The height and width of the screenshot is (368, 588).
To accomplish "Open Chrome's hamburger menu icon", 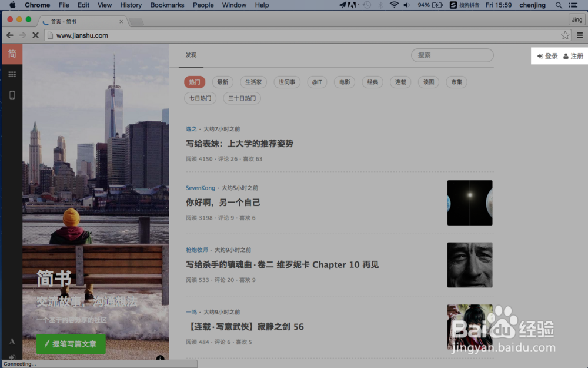I will (581, 35).
